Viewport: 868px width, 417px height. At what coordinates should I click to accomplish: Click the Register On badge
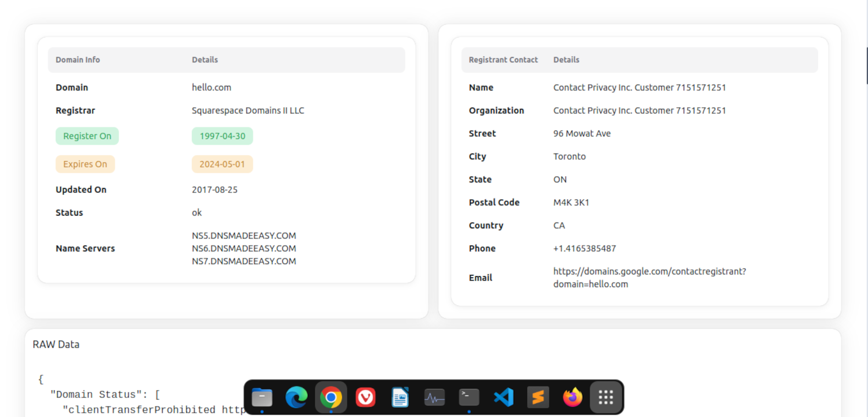click(x=87, y=136)
